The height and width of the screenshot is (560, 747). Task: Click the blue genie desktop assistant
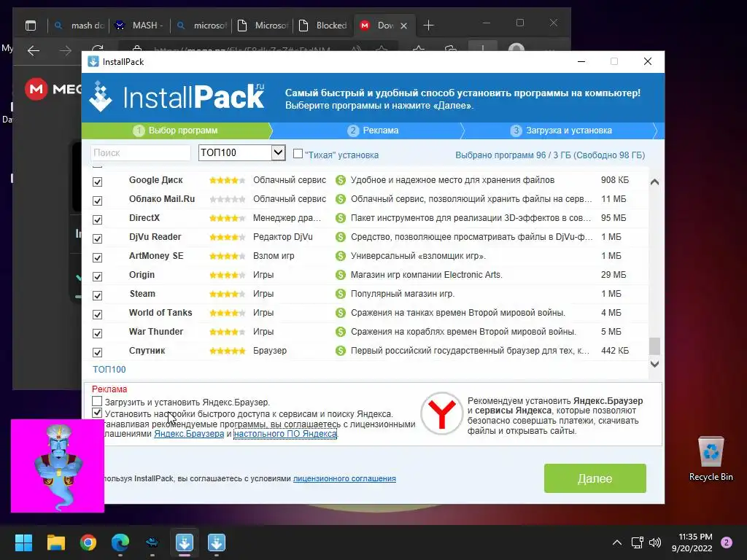[58, 466]
